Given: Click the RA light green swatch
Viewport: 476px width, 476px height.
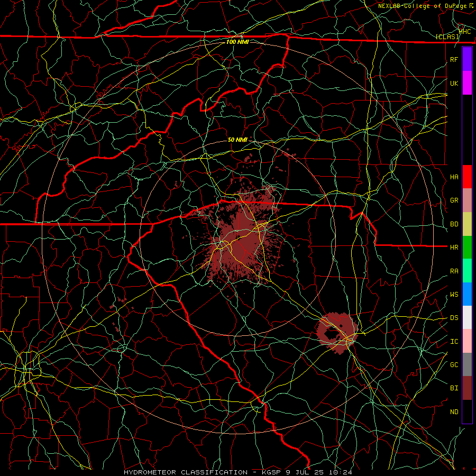Looking at the screenshot, I should [467, 271].
